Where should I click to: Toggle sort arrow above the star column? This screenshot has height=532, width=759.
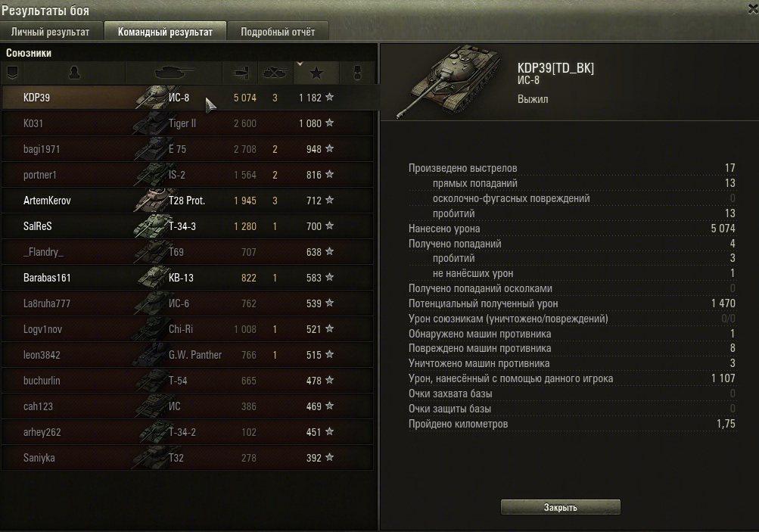click(x=300, y=64)
